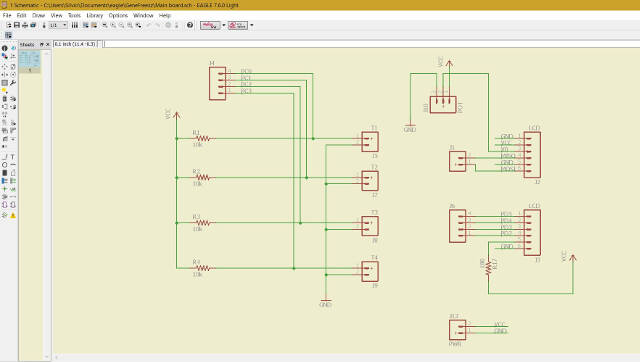Click the Save icon in toolbar
The height and width of the screenshot is (362, 640).
pyautogui.click(x=17, y=25)
